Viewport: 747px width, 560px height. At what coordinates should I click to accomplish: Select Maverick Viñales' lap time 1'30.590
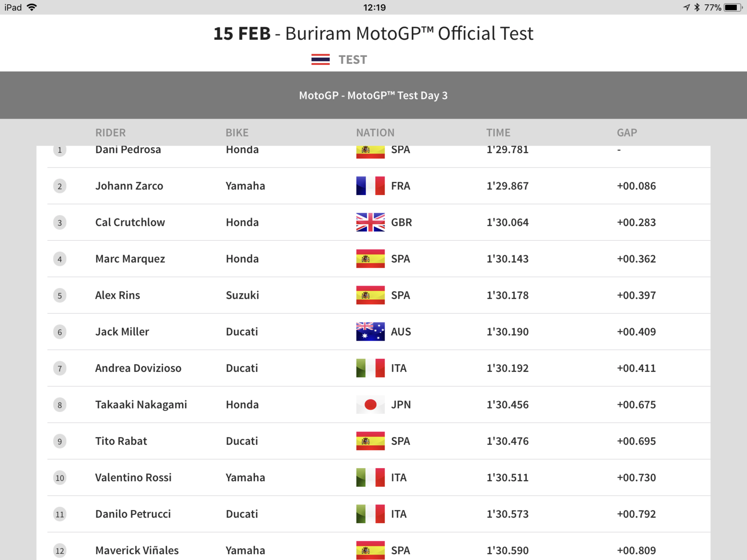[507, 551]
